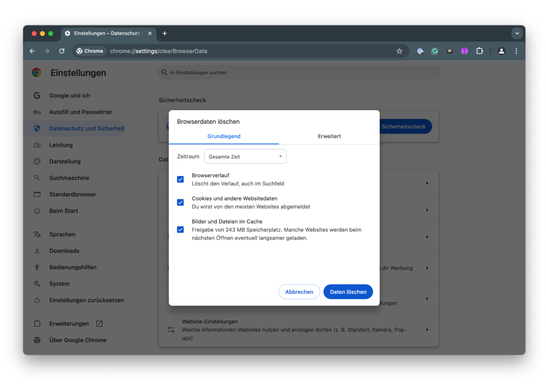Switch to the Erweitert tab
This screenshot has height=392, width=546.
pos(329,136)
